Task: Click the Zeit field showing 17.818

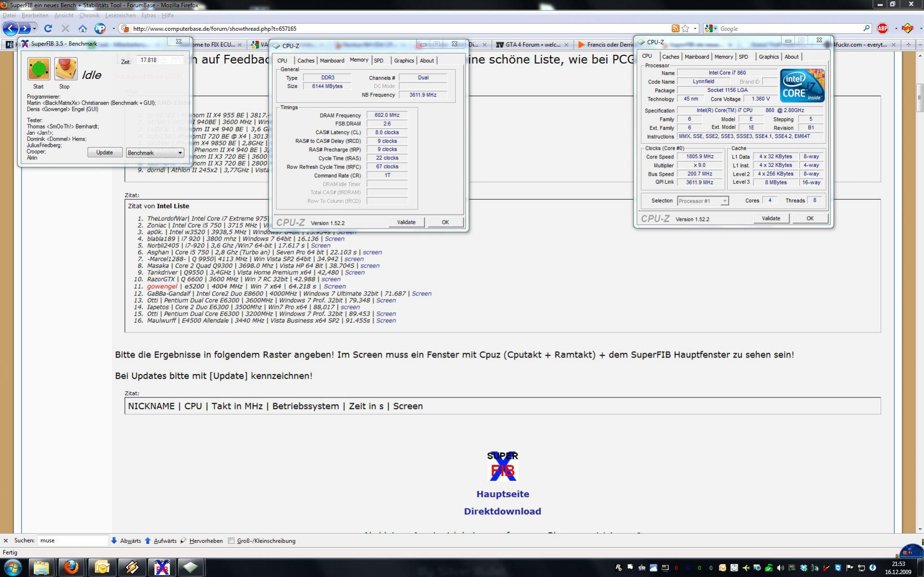Action: [x=160, y=61]
